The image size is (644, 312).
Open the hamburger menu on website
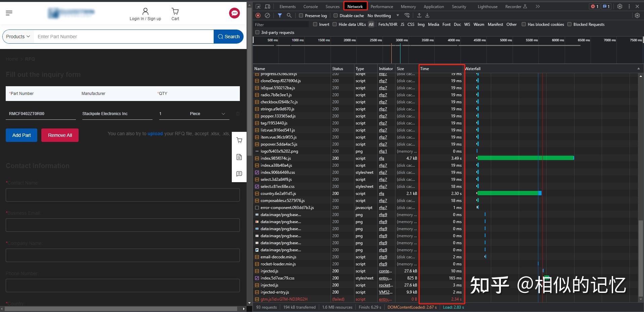click(x=9, y=13)
